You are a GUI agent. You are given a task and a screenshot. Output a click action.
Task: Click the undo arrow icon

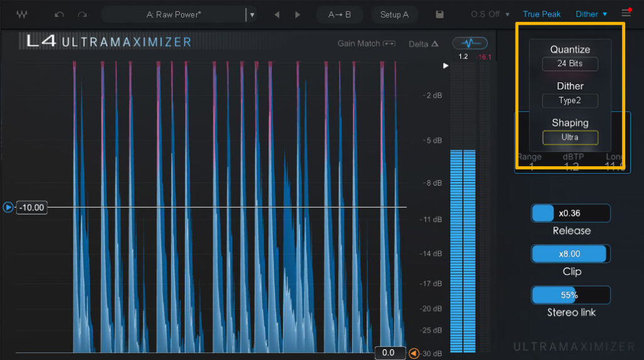click(59, 14)
